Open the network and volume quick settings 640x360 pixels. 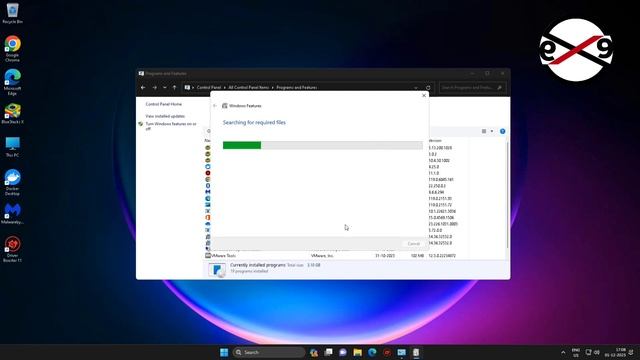(x=592, y=352)
